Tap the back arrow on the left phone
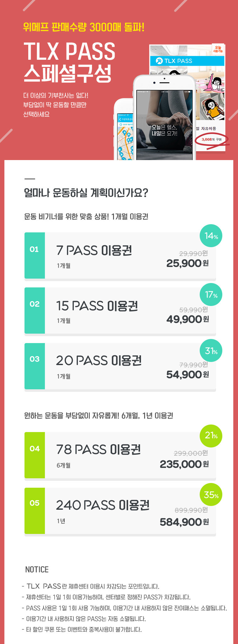238x644 pixels. (120, 119)
